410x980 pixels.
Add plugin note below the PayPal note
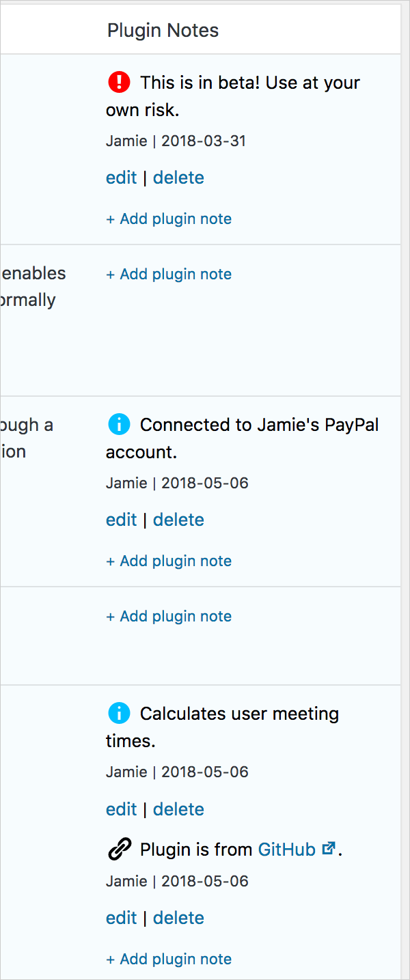coord(169,561)
